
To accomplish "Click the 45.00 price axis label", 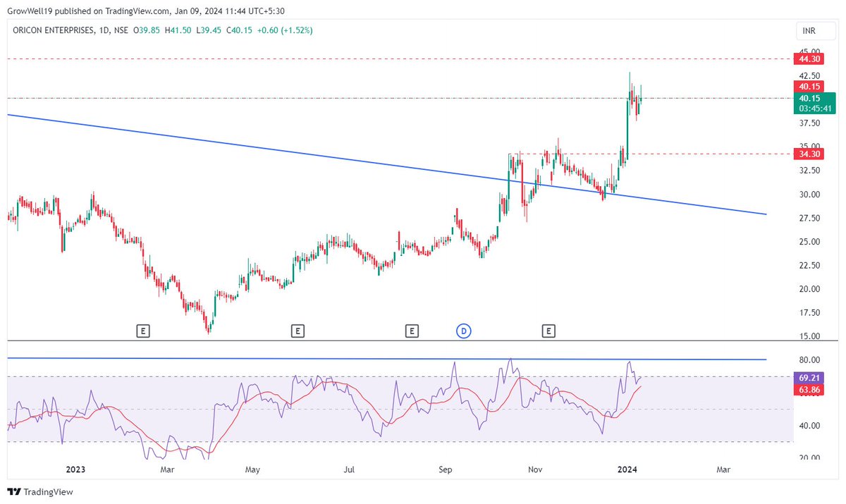I will pos(811,51).
